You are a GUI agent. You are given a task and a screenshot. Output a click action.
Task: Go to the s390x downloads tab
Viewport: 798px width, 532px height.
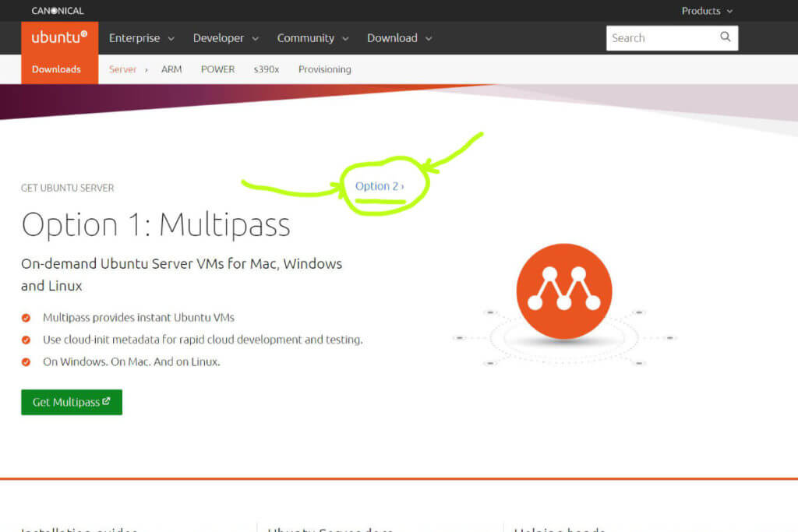click(267, 69)
